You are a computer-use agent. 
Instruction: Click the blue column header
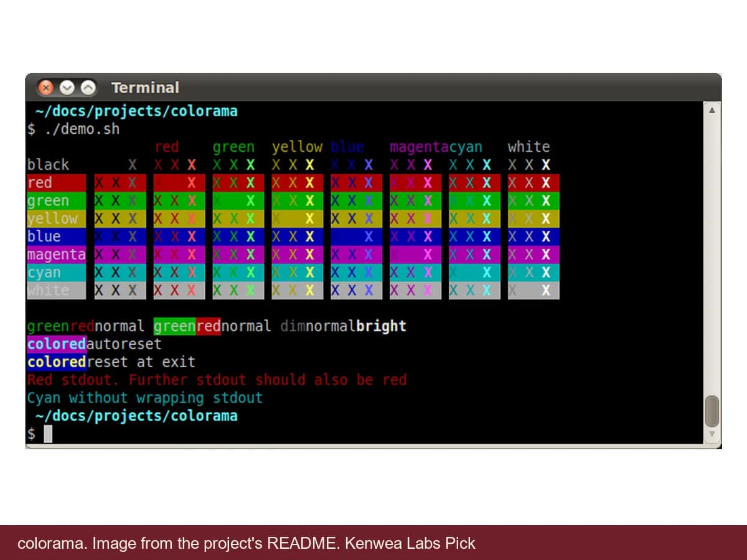point(347,147)
